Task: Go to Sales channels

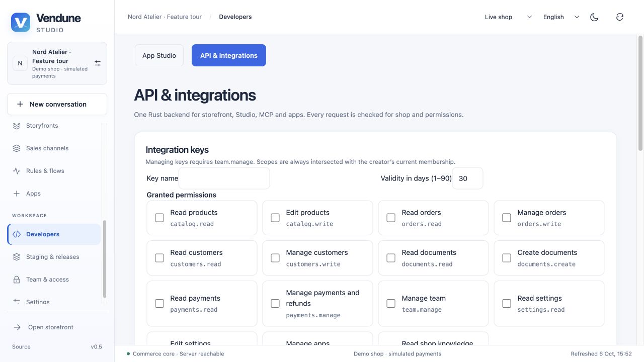Action: [54, 148]
